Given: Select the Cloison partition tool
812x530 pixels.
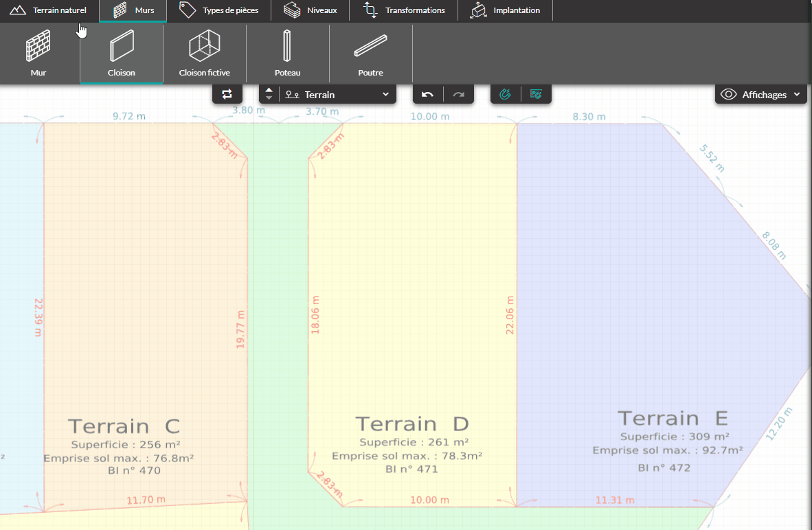Looking at the screenshot, I should [122, 54].
